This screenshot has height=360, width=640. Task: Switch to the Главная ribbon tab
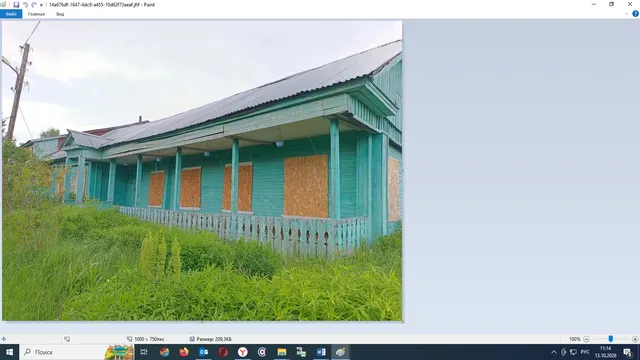[36, 14]
